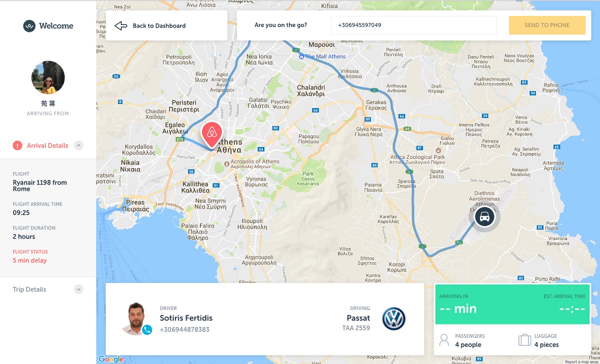Call driver via phone icon

146,329
